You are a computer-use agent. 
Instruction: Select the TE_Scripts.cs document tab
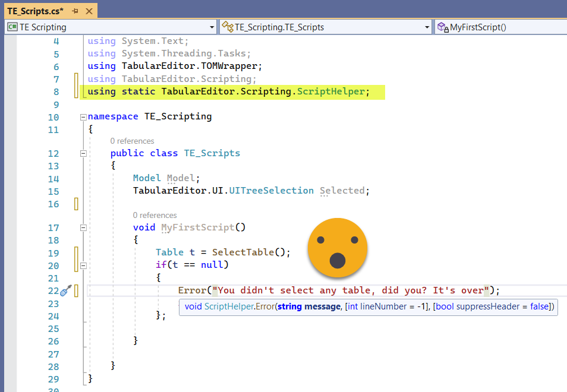coord(35,11)
